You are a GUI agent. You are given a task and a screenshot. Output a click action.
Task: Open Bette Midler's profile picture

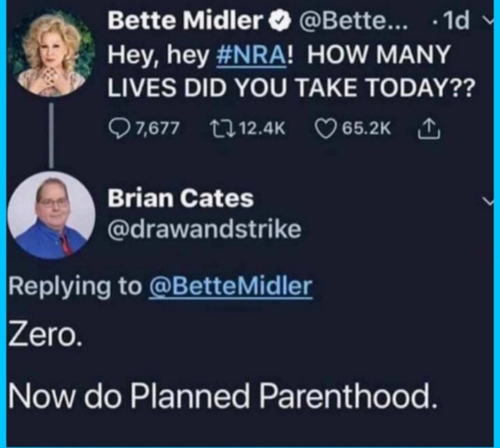pos(52,54)
